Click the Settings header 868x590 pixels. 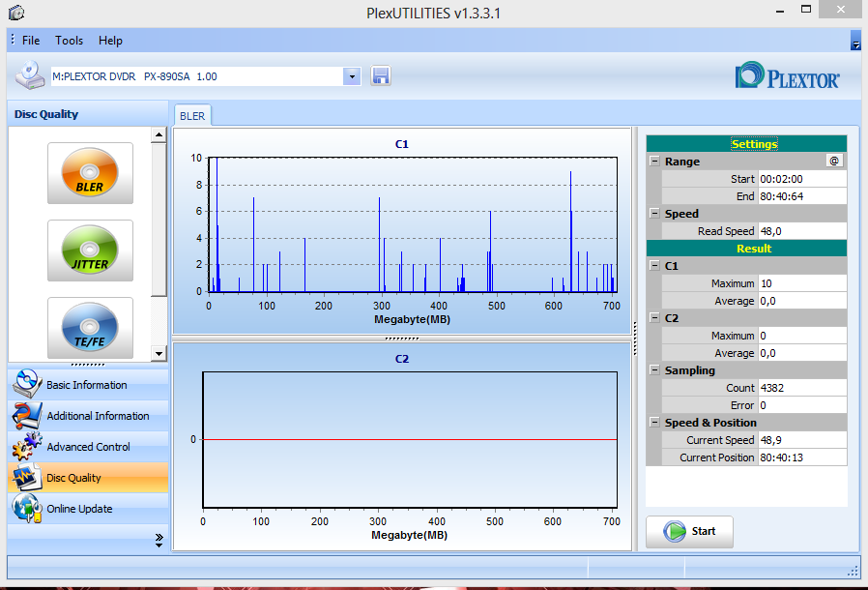click(746, 144)
